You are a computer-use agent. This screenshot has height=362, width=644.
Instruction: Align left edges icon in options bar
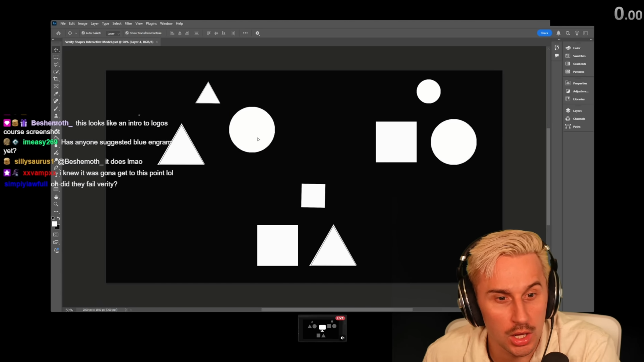tap(172, 33)
